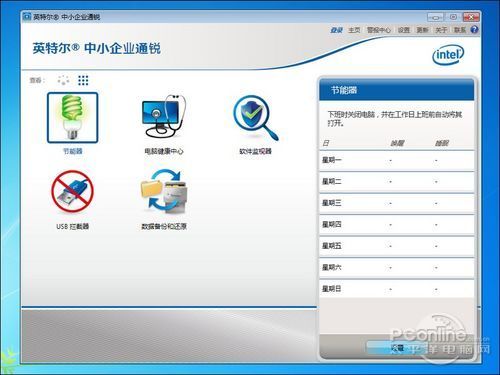This screenshot has width=500, height=375.
Task: Open 电脑健康中心 PC health center icon
Action: [164, 116]
